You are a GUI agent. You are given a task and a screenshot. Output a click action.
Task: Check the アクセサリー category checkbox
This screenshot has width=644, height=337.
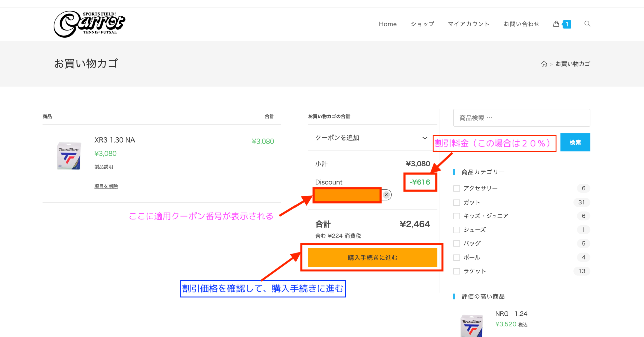pyautogui.click(x=457, y=188)
